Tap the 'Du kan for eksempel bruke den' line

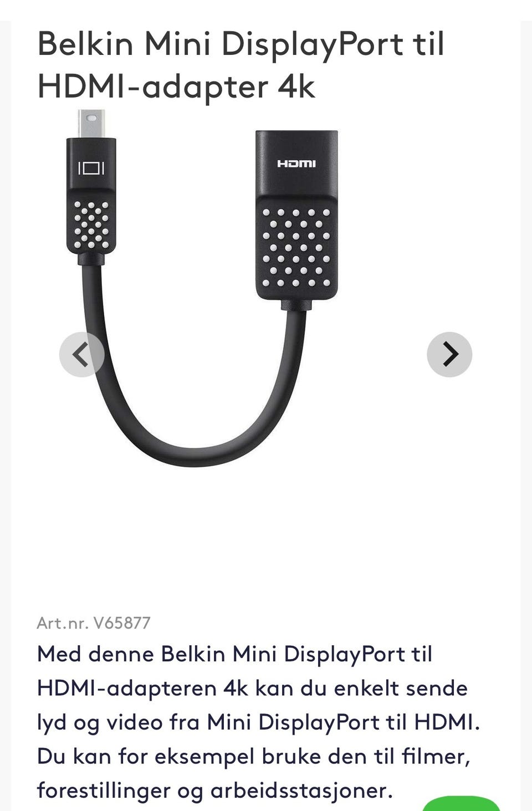point(254,756)
